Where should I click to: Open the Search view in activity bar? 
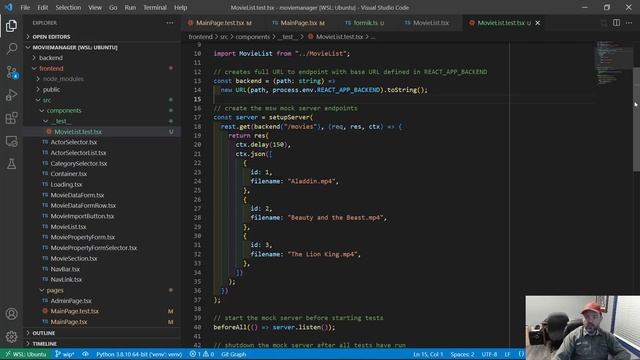pos(11,49)
